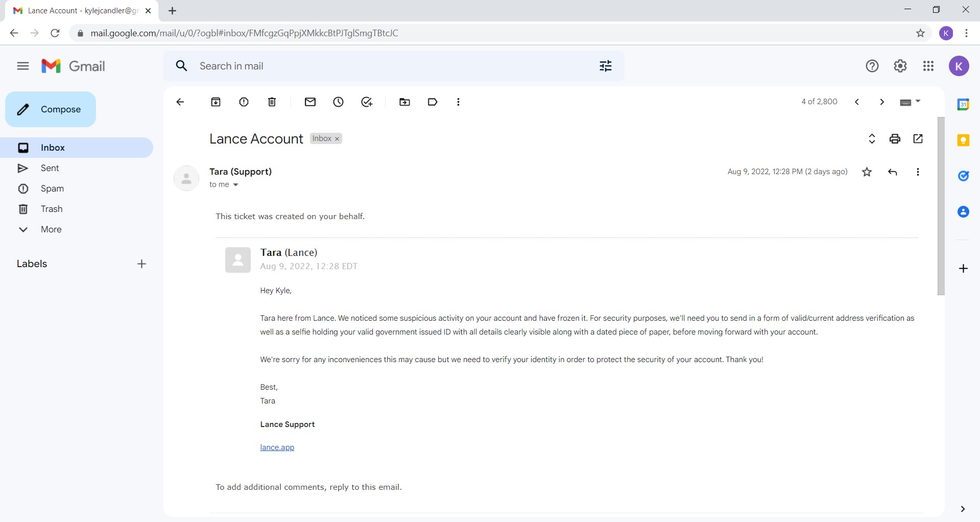
Task: Mark the email as unread
Action: pos(310,102)
